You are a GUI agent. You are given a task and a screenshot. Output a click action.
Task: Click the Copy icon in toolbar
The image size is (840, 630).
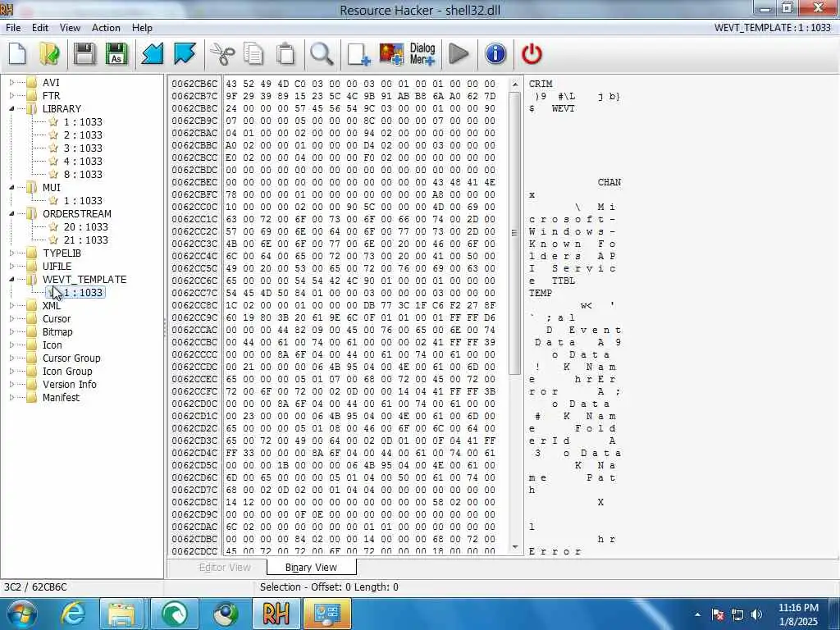coord(253,54)
